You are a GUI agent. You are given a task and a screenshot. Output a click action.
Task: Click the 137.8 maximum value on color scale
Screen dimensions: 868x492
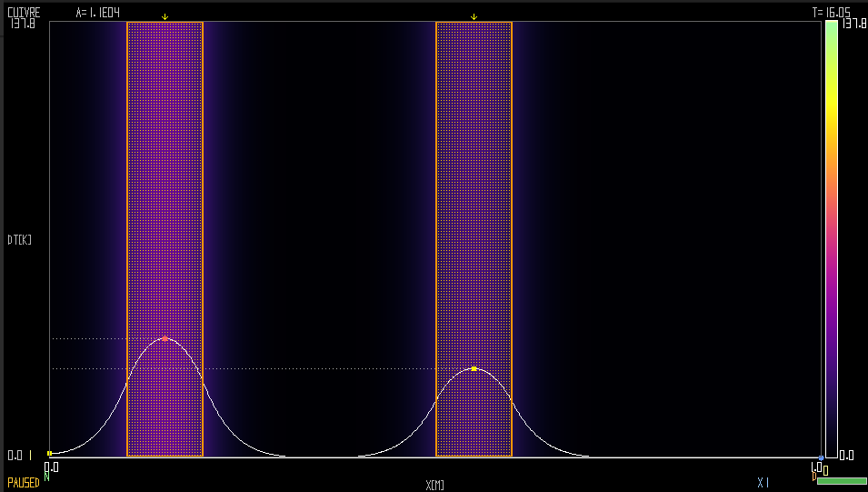(854, 24)
